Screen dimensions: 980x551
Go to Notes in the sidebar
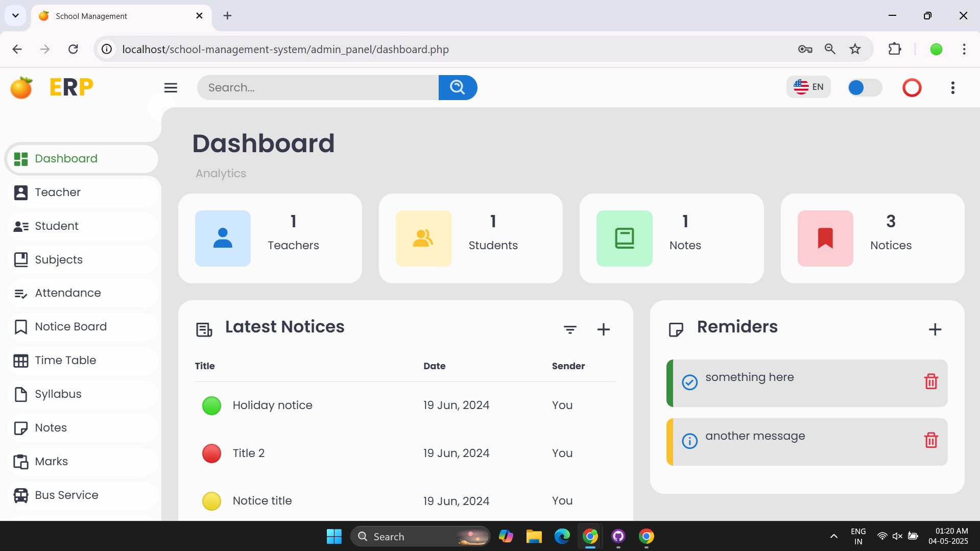click(82, 428)
